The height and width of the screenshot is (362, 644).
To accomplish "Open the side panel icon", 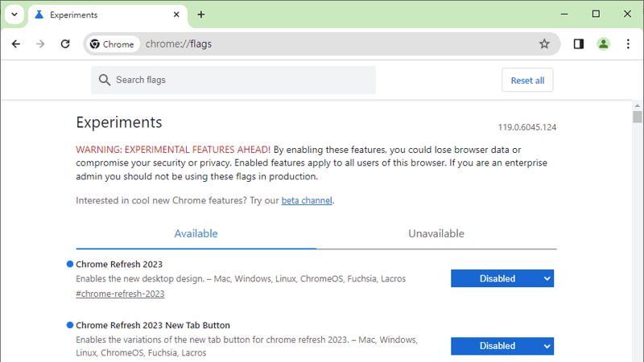I will [x=579, y=44].
